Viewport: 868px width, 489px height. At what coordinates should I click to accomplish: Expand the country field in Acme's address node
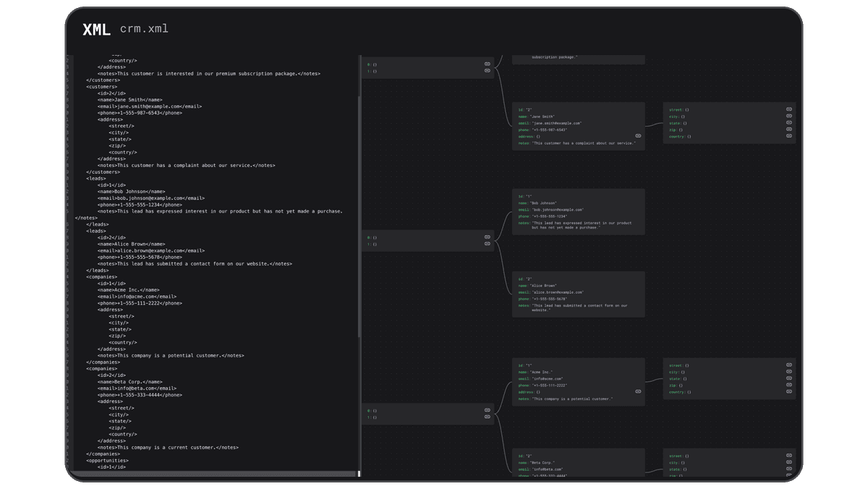point(788,392)
